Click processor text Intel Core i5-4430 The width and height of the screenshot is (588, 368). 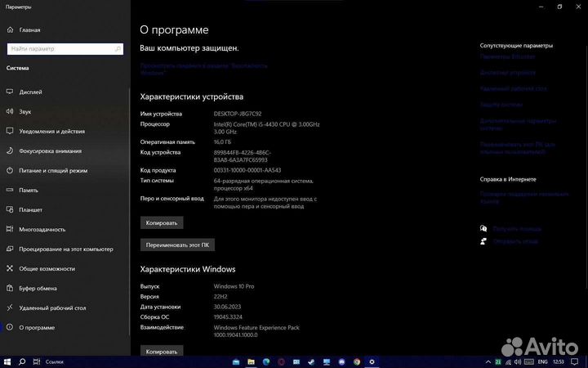click(x=266, y=128)
